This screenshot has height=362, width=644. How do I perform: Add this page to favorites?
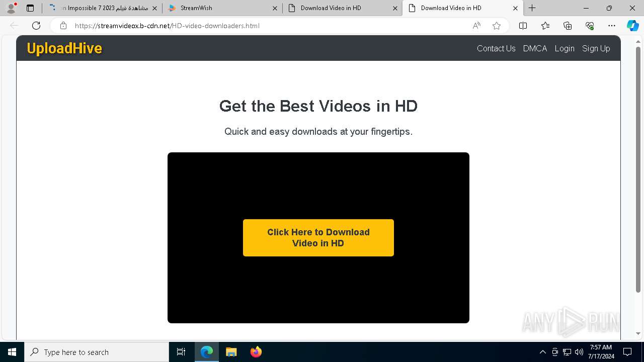click(497, 26)
